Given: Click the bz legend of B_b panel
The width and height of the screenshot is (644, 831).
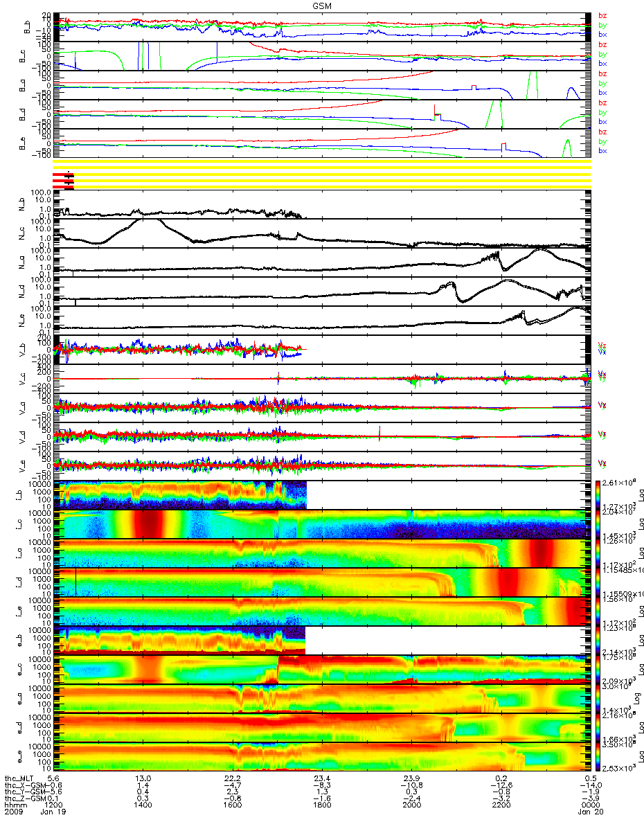Looking at the screenshot, I should click(x=602, y=15).
